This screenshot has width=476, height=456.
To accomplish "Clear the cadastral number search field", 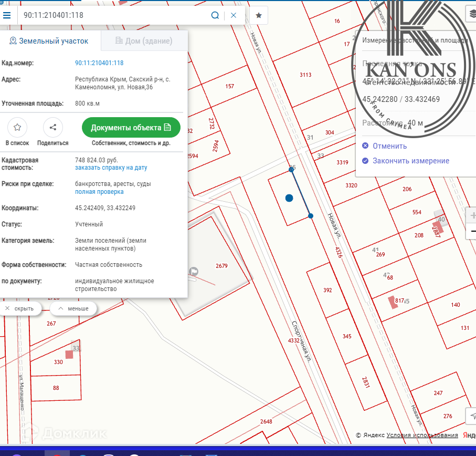I will (x=234, y=15).
